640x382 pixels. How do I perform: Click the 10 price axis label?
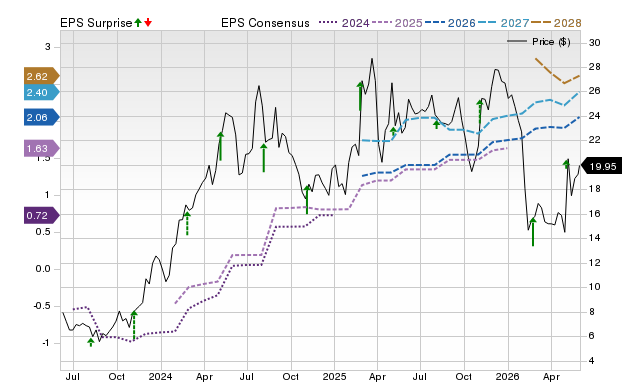click(594, 286)
